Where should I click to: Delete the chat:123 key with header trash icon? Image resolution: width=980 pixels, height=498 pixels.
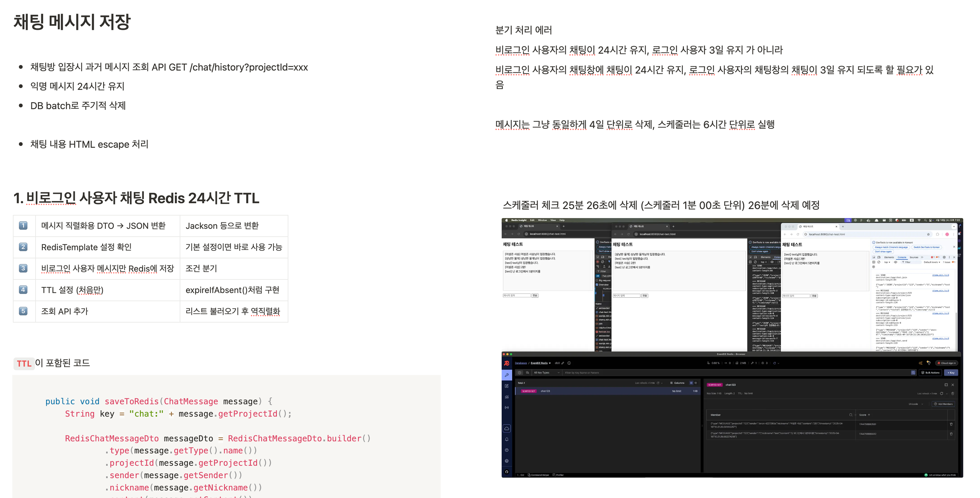click(953, 394)
